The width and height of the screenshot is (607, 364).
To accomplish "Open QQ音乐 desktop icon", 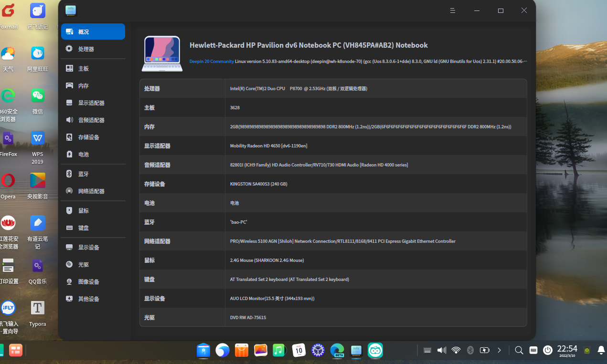I will coord(38,270).
